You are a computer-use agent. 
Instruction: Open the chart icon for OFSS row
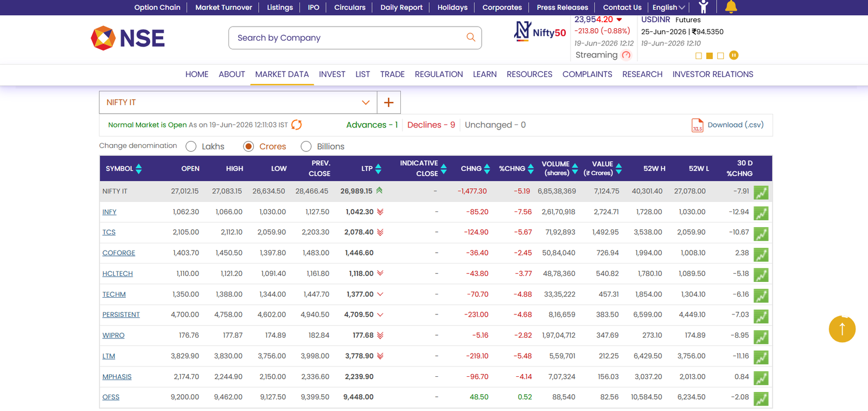pos(761,399)
